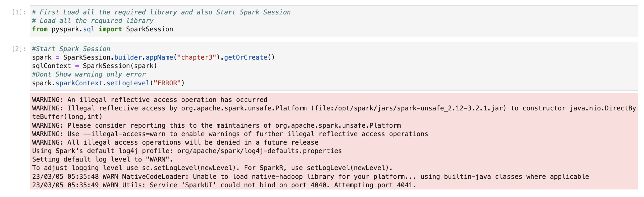Click the SparkUI port 4040 warning line
The image size is (644, 197).
point(224,185)
